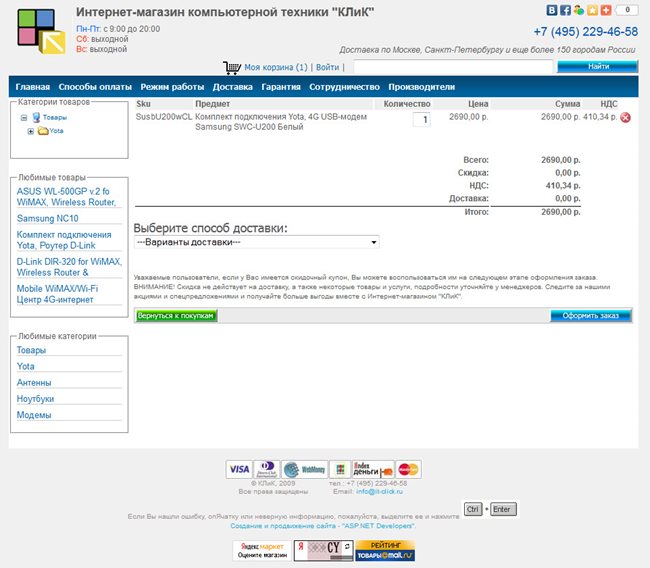The width and height of the screenshot is (650, 568).
Task: Click the yellow star bookmark icon
Action: click(x=592, y=10)
